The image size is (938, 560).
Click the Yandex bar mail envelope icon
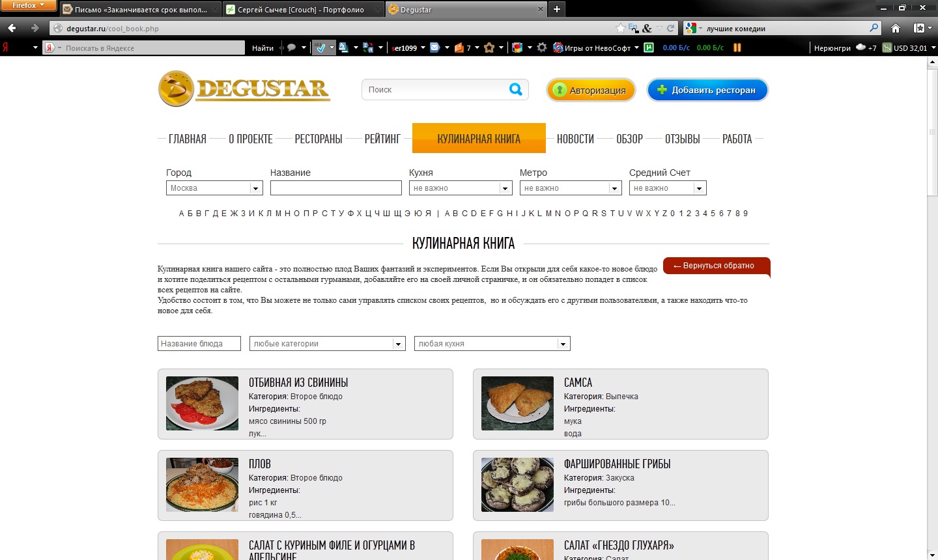(x=434, y=48)
